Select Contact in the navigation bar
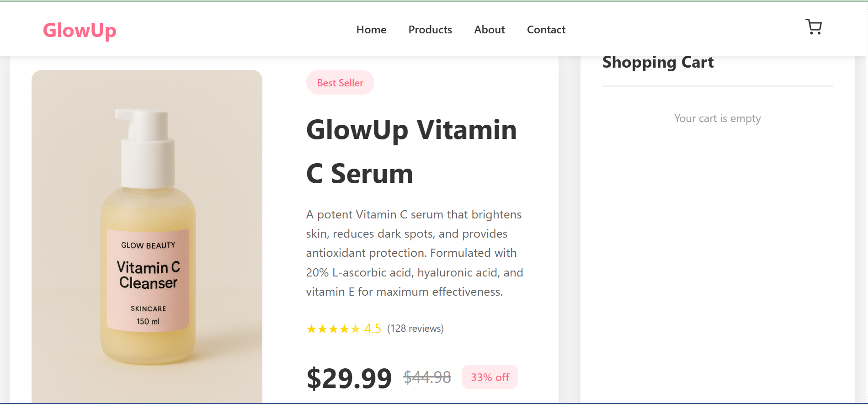This screenshot has width=868, height=404. (x=546, y=30)
